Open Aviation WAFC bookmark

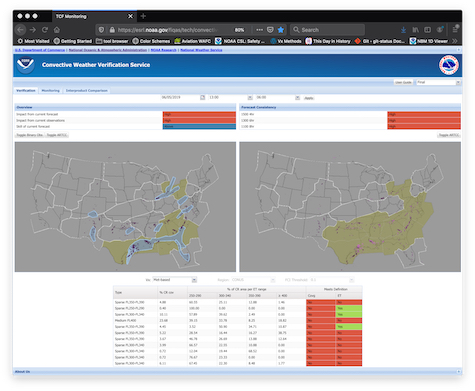193,41
